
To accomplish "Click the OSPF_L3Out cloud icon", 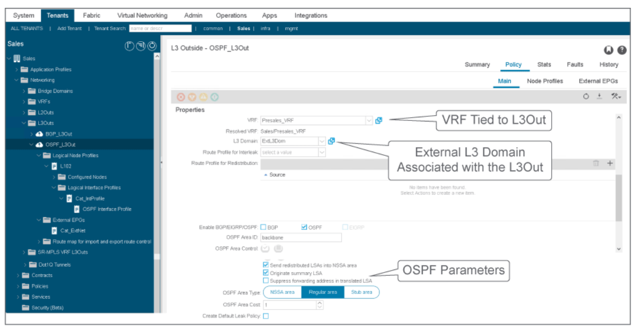I will point(39,144).
